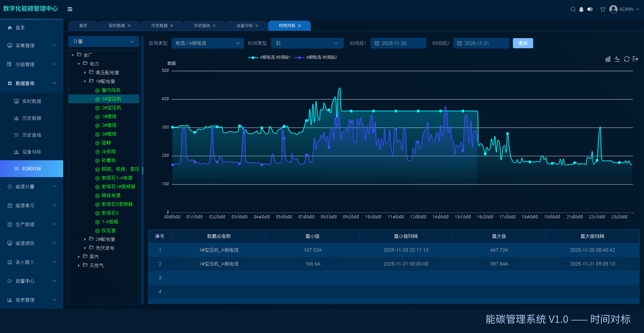This screenshot has width=644, height=333.
Task: Click the gear icon beside 室内风机
Action: (x=97, y=90)
